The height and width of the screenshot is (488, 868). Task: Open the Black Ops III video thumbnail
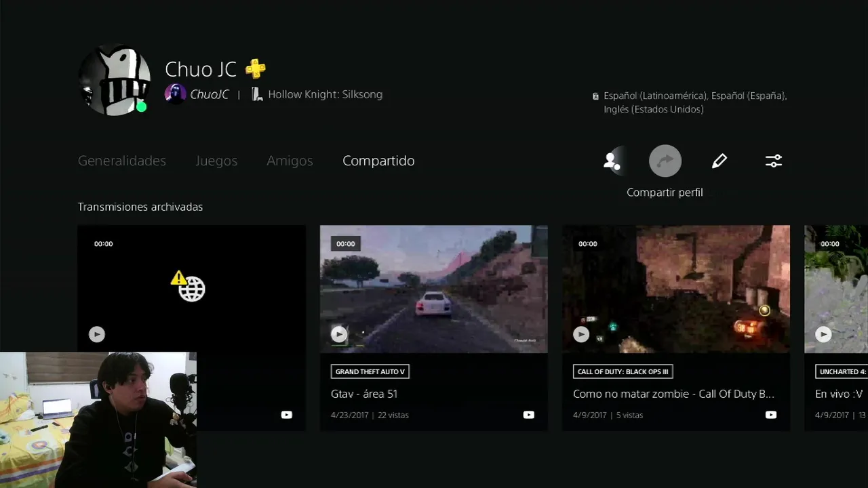[x=676, y=289]
